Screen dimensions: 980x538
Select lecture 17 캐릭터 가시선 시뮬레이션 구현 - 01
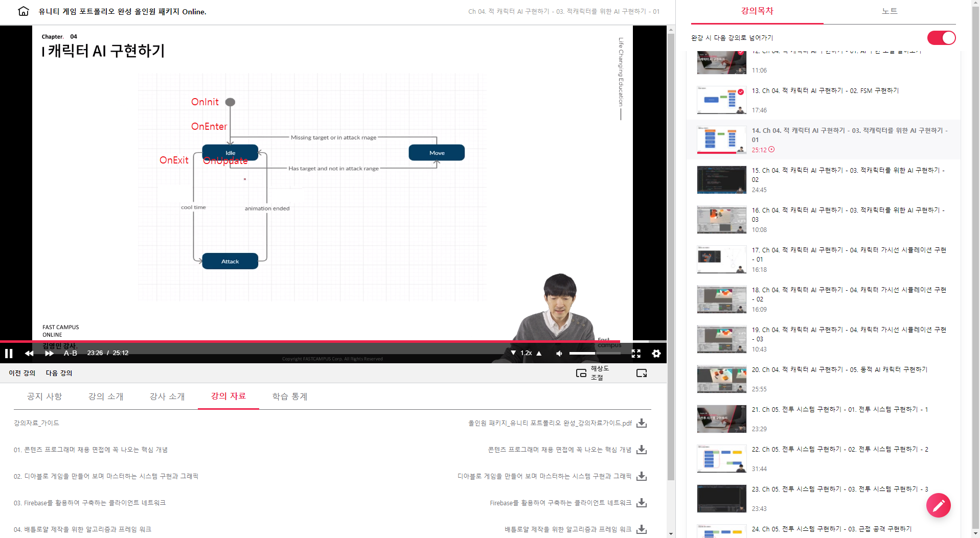coord(824,260)
